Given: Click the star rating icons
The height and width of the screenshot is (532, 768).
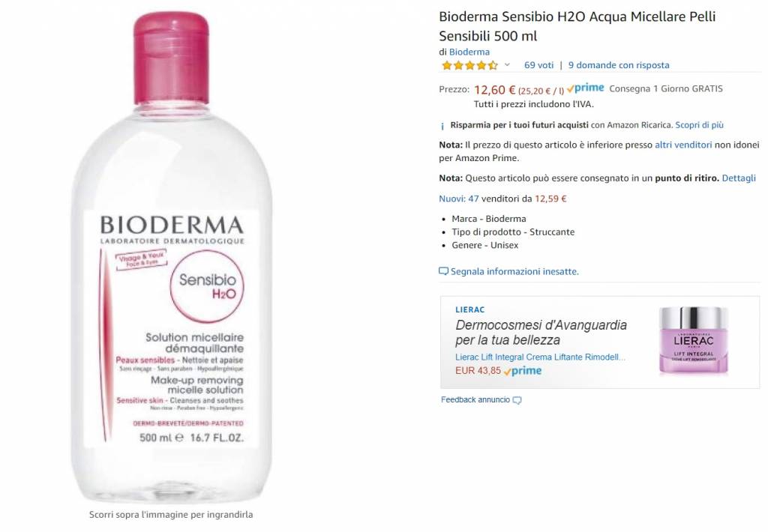Looking at the screenshot, I should 469,65.
